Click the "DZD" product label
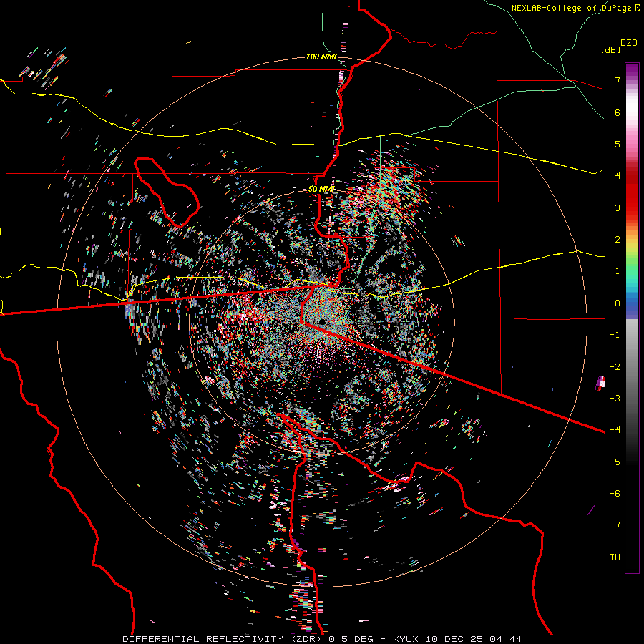Viewport: 644px width, 644px height. pos(629,43)
